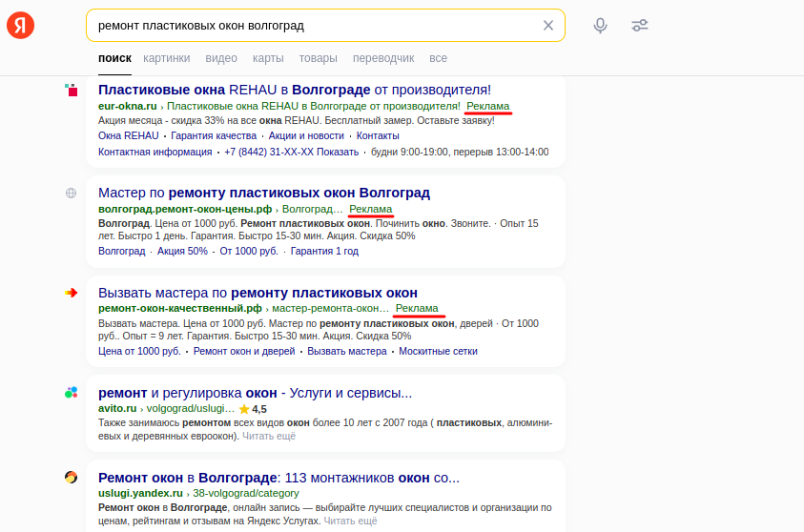Open the От 1000 руб. sitelink
The width and height of the screenshot is (804, 532).
point(249,251)
